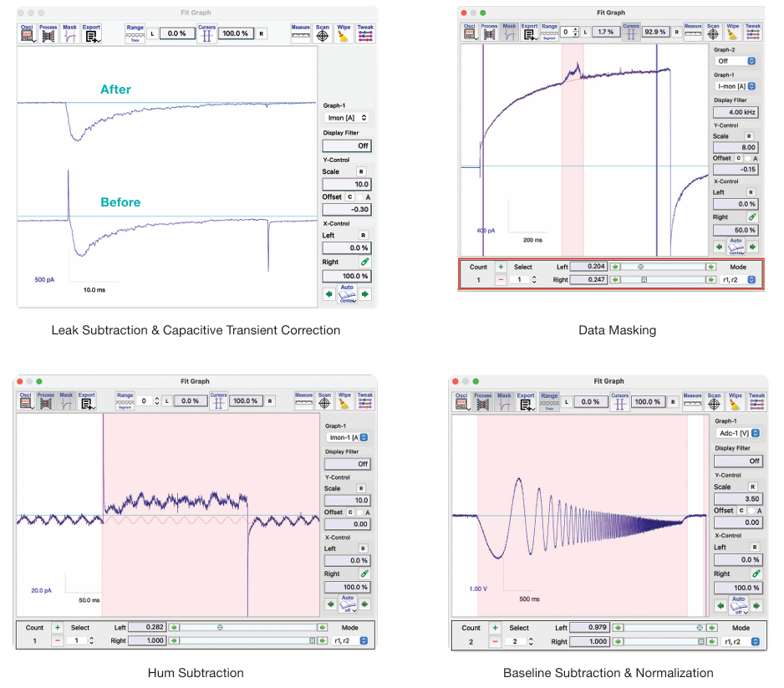Click Range icon in Hum Subtraction window

125,401
